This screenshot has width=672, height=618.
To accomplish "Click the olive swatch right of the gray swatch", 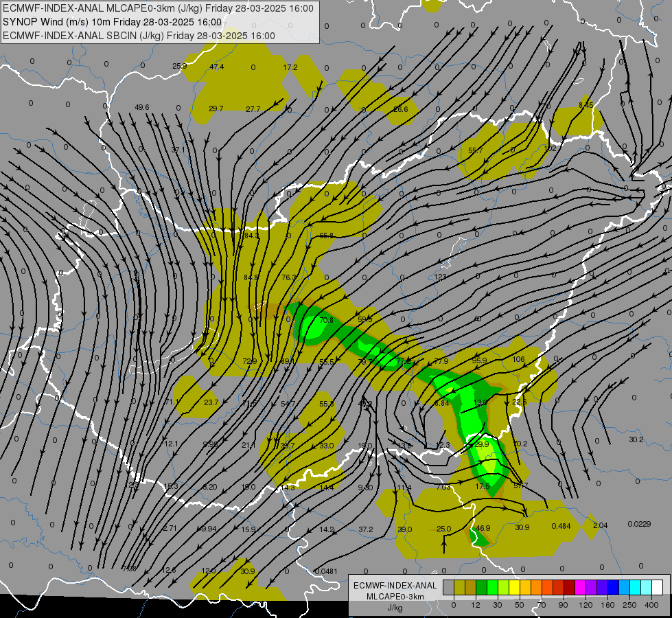I will [459, 588].
